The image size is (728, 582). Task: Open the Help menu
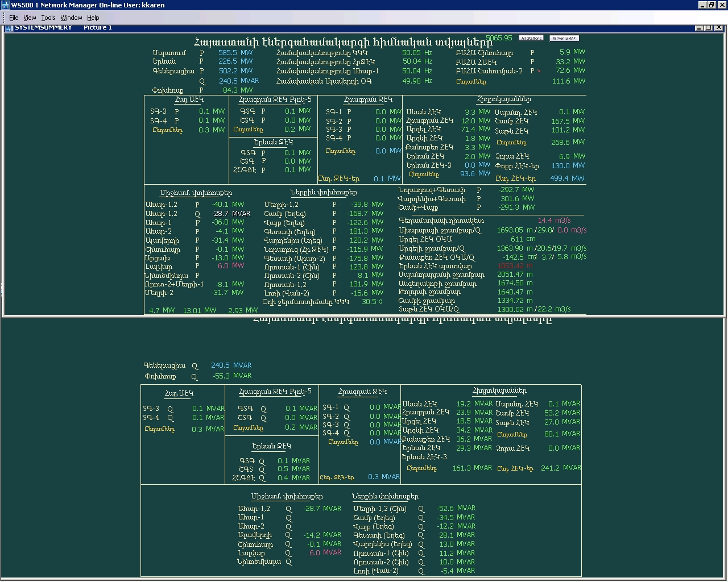[x=93, y=18]
